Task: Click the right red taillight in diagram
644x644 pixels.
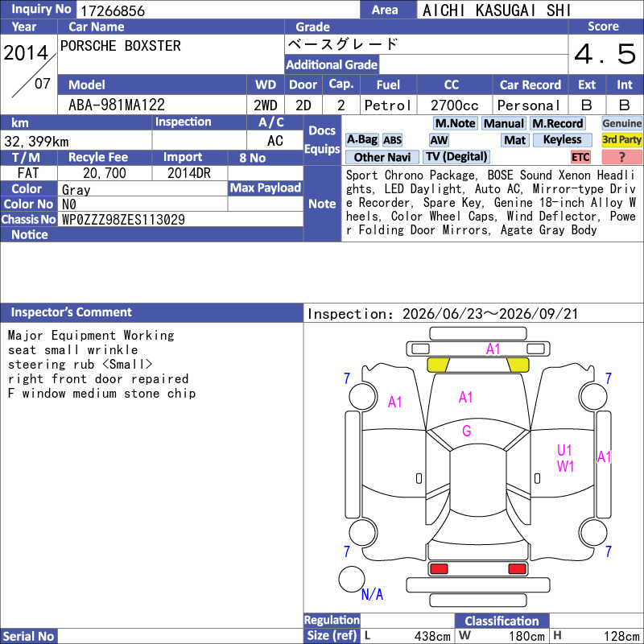Action: pyautogui.click(x=517, y=569)
